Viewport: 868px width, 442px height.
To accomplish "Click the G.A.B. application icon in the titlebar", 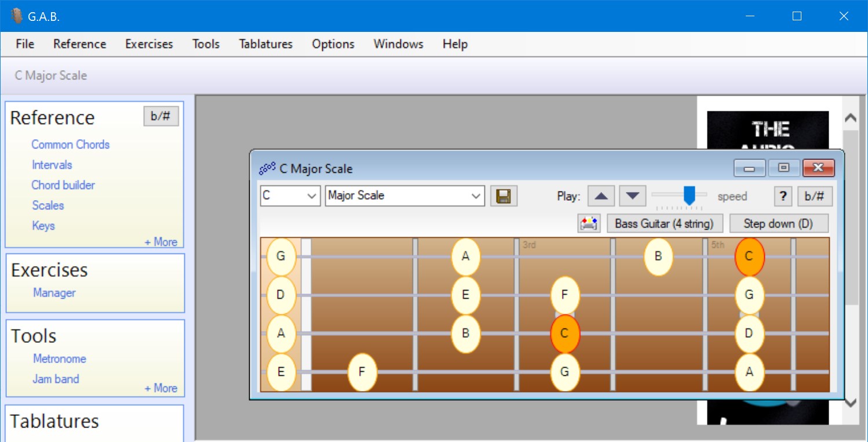I will [x=16, y=16].
